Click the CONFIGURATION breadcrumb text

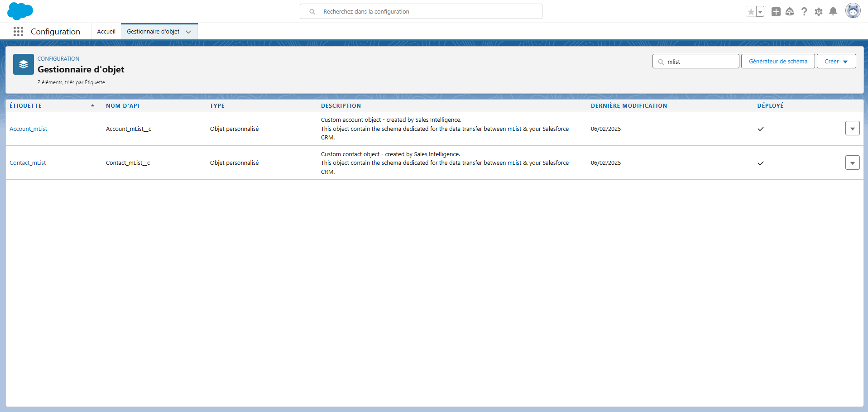pyautogui.click(x=58, y=59)
